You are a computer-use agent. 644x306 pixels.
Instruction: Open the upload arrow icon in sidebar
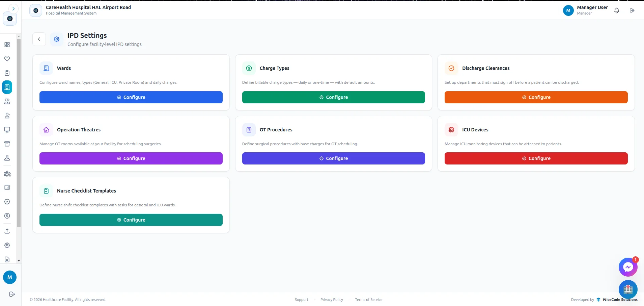click(x=7, y=231)
